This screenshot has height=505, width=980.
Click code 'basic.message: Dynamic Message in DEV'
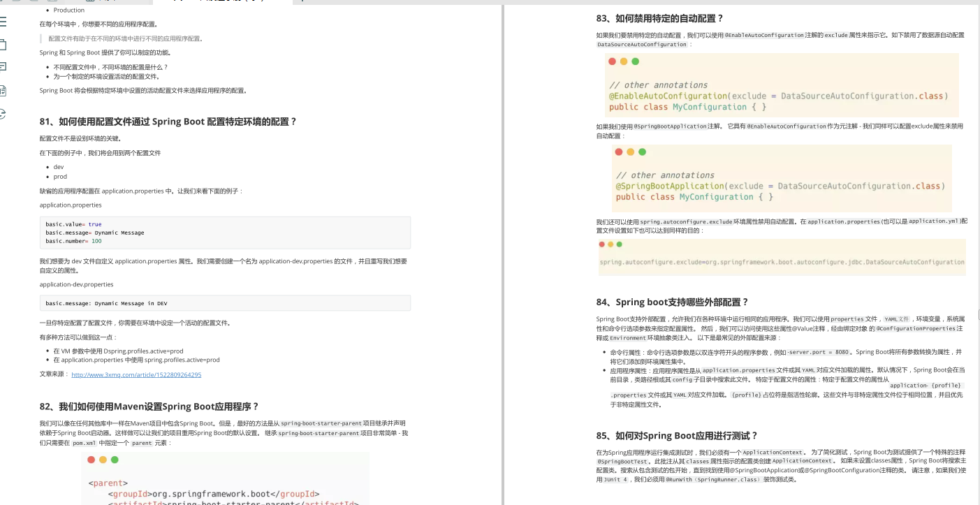[106, 303]
